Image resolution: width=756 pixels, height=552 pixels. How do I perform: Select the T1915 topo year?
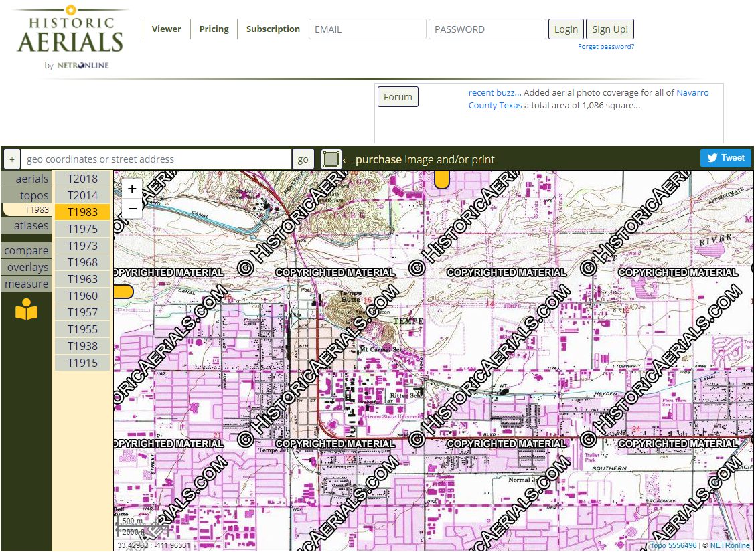[82, 362]
